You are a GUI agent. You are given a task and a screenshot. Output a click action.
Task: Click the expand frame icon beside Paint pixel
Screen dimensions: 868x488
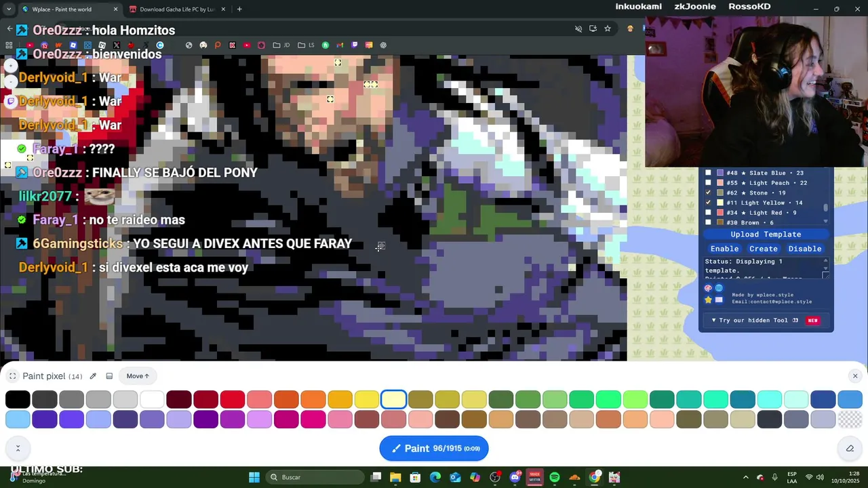[x=12, y=376]
